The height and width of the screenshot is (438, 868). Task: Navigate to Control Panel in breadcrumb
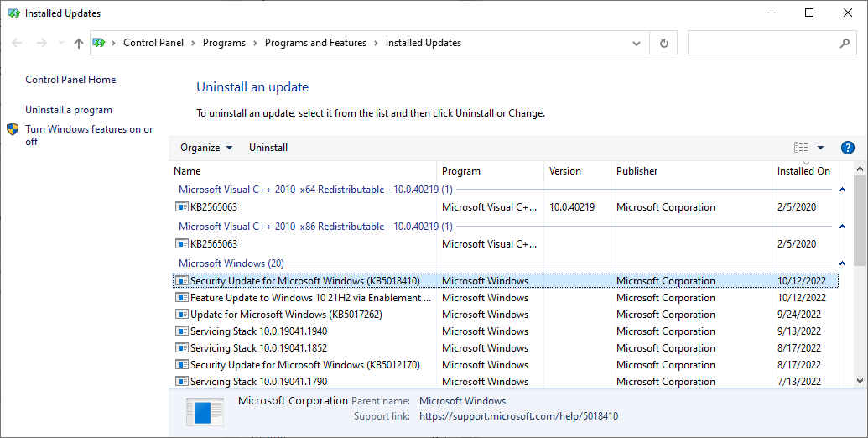coord(153,43)
